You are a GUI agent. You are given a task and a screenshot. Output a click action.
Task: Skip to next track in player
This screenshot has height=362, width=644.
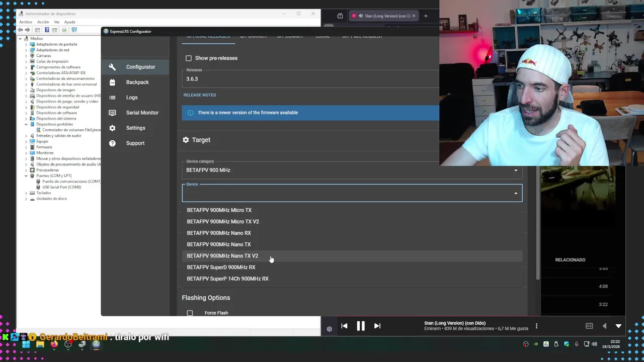pyautogui.click(x=377, y=326)
